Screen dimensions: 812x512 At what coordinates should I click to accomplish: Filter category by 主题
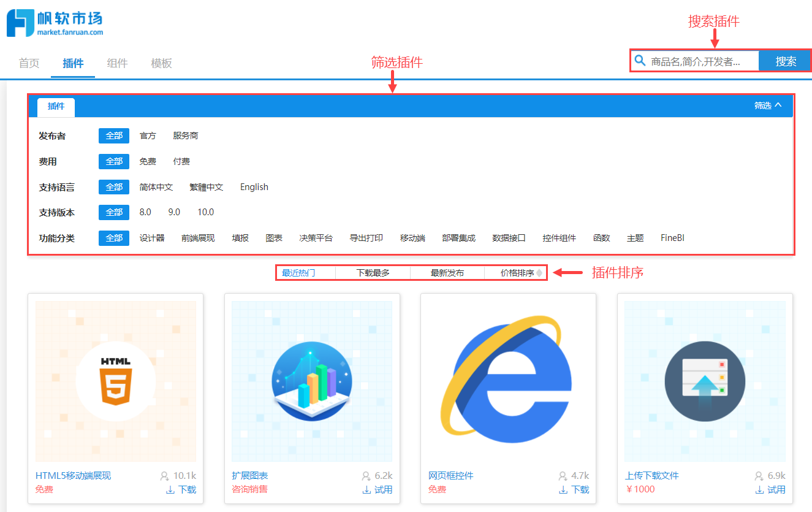(x=636, y=238)
